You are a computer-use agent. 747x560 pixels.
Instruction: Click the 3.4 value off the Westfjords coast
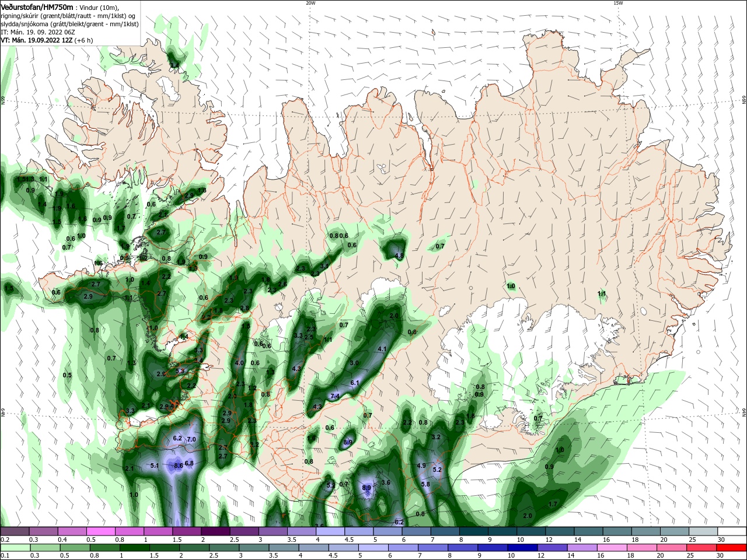[174, 64]
